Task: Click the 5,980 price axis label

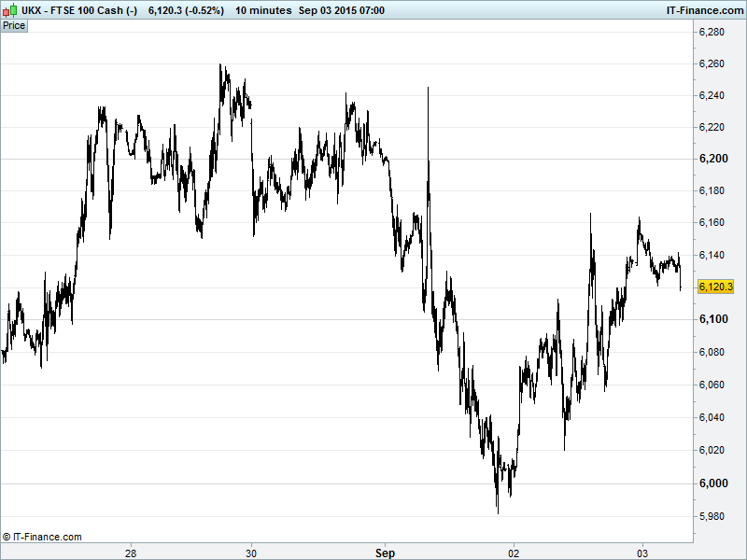Action: pyautogui.click(x=712, y=515)
